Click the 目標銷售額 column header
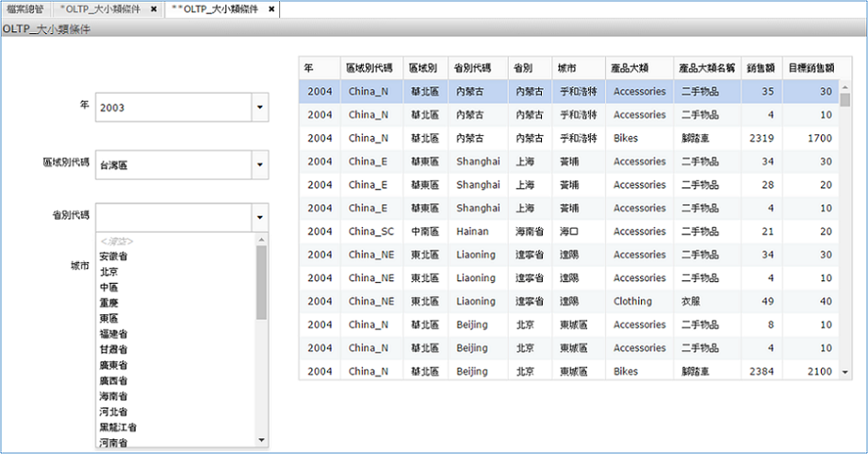Image resolution: width=868 pixels, height=454 pixels. [x=811, y=68]
